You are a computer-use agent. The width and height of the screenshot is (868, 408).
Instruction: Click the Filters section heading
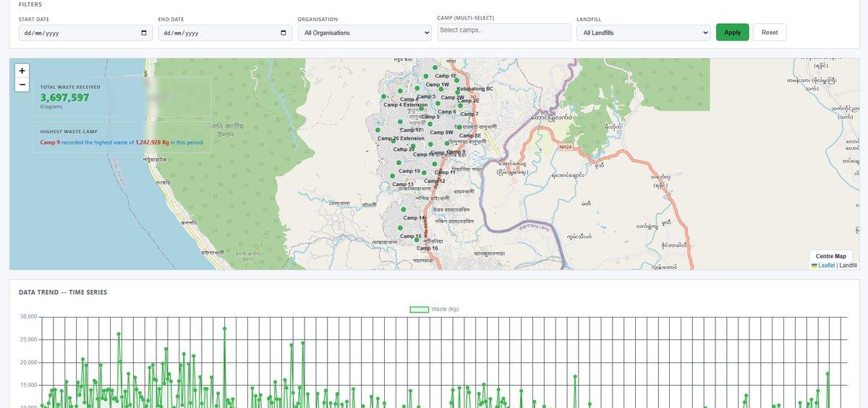click(x=30, y=4)
